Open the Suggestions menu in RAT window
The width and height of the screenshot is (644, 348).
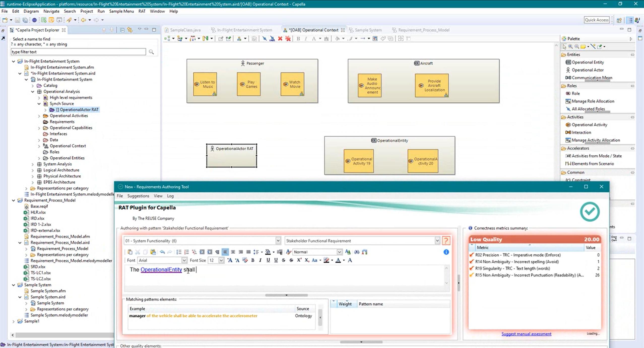coord(138,196)
